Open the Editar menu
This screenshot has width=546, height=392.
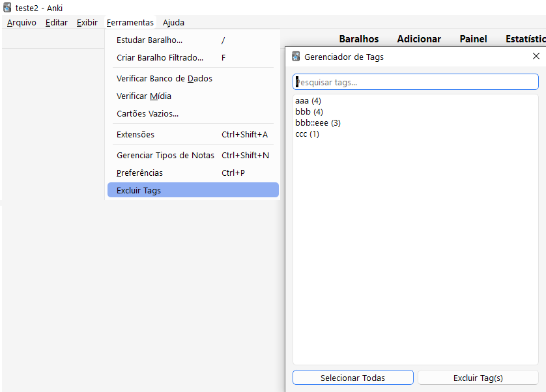(57, 23)
